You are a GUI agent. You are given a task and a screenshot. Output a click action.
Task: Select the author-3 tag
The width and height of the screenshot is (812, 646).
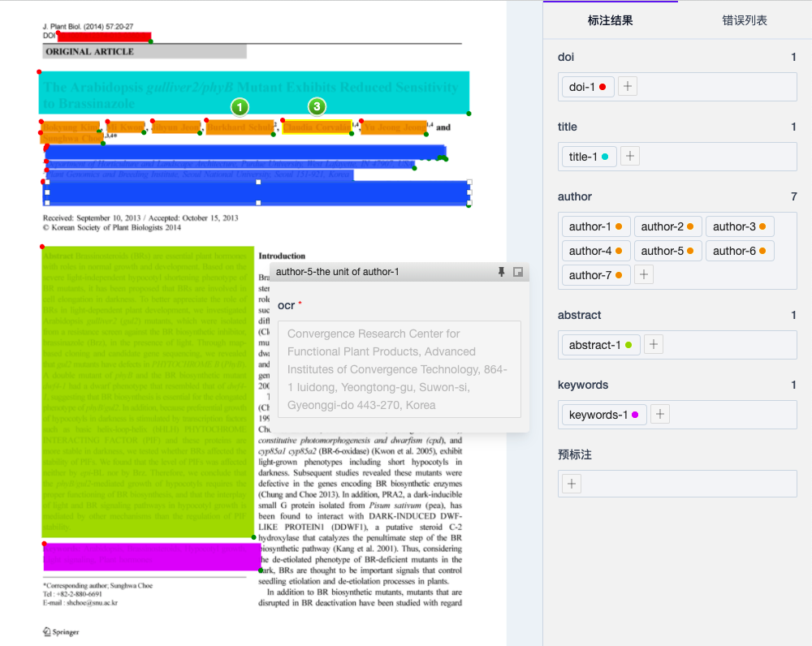click(x=740, y=226)
